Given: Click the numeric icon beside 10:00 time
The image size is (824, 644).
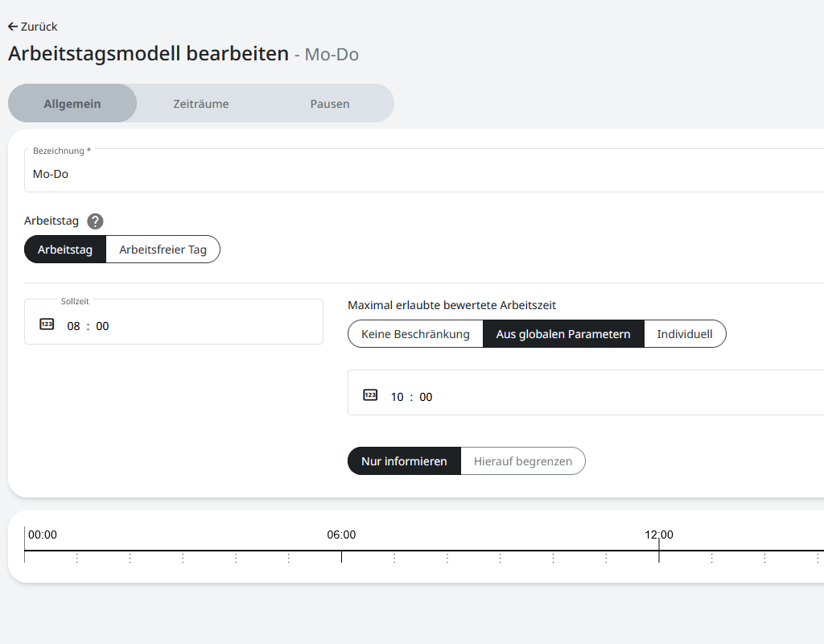Looking at the screenshot, I should pyautogui.click(x=370, y=395).
